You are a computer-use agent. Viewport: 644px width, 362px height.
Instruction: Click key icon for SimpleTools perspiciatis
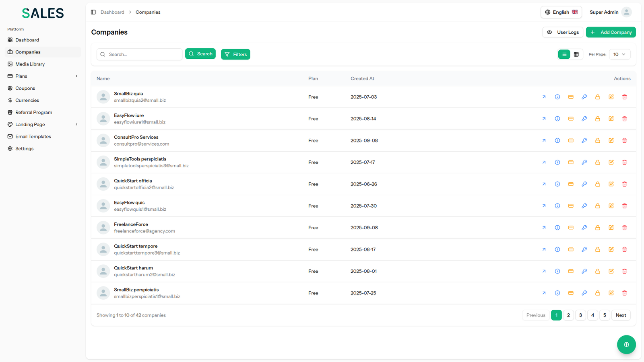[x=584, y=162]
